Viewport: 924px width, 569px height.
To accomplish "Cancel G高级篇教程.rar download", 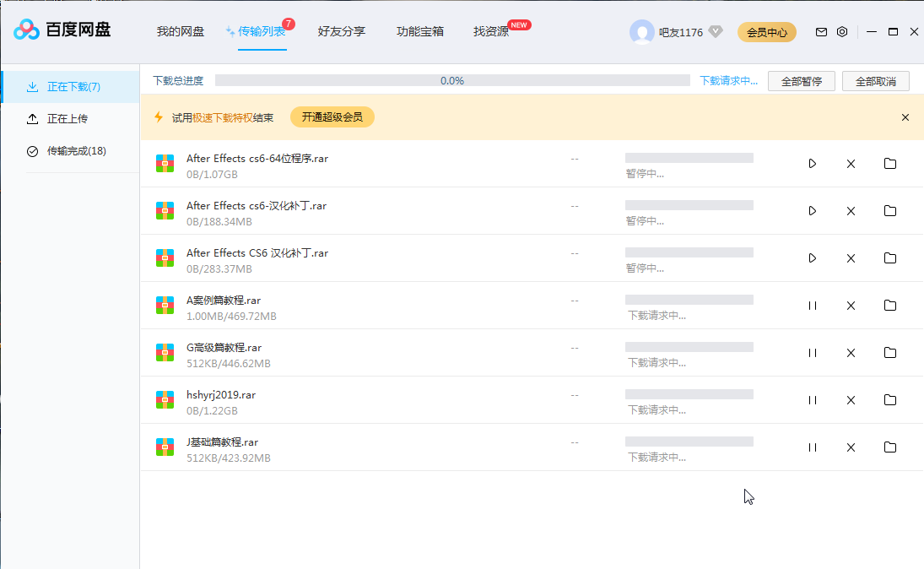I will [851, 353].
